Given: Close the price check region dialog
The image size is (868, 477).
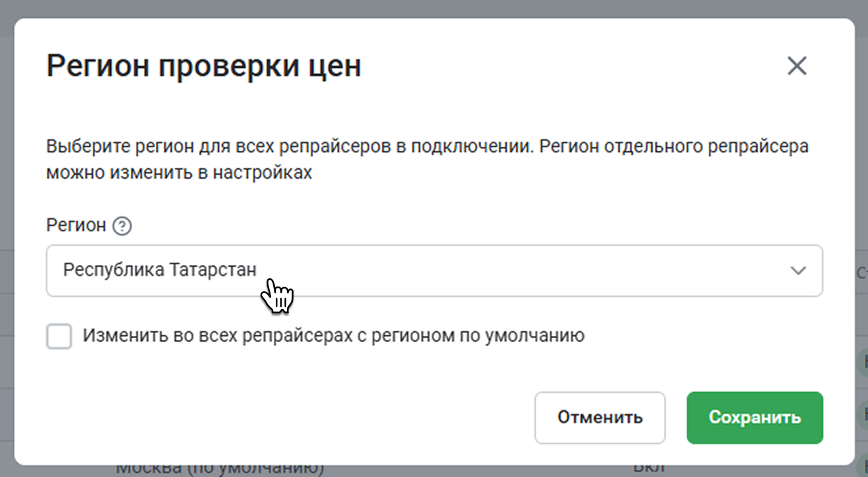Looking at the screenshot, I should coord(796,66).
